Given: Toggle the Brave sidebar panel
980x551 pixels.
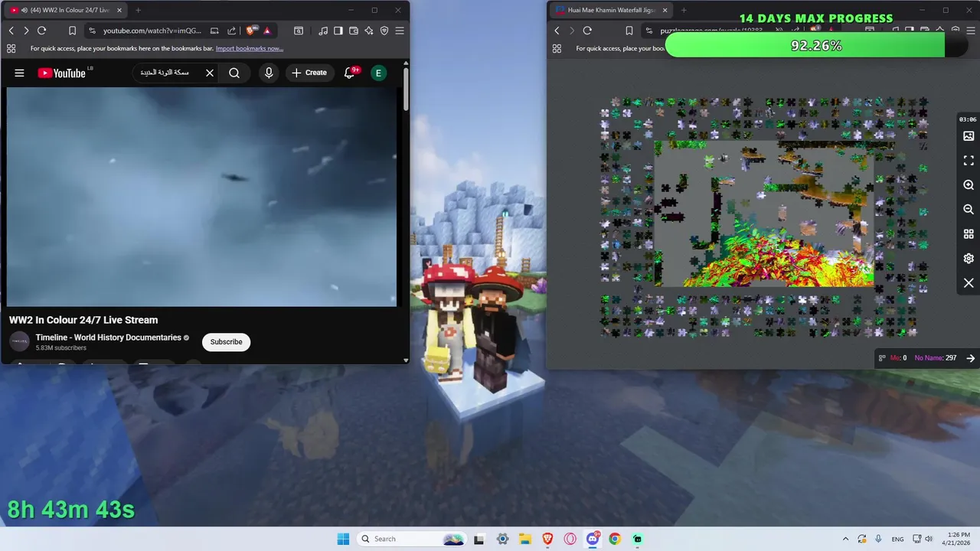Looking at the screenshot, I should click(x=338, y=31).
